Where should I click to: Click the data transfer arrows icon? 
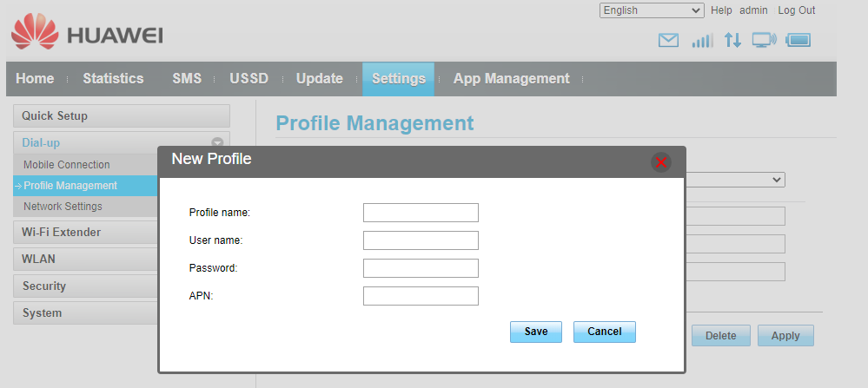click(x=733, y=40)
